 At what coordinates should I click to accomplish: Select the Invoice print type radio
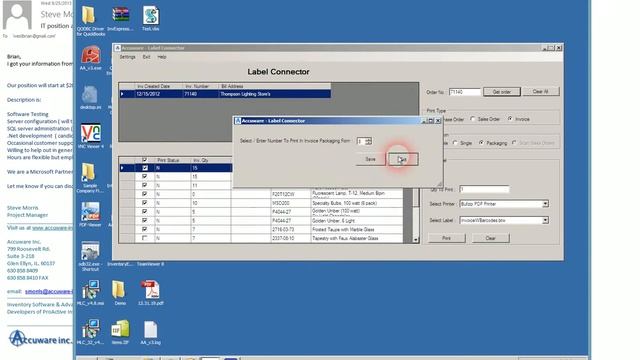tap(510, 119)
